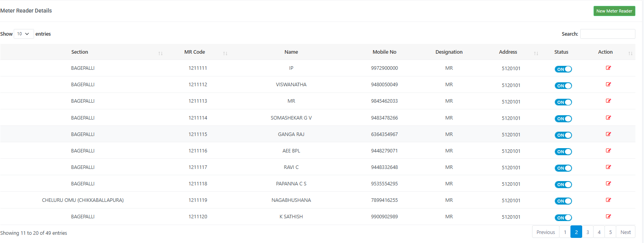Edit the SOMASHEKAR G V record
Viewport: 644px width, 243px height.
[608, 118]
